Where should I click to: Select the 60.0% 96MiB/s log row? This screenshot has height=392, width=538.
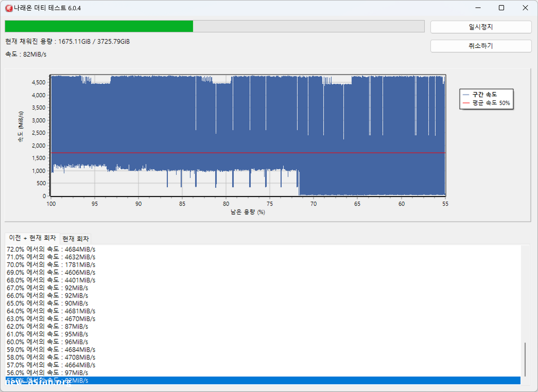[x=263, y=341]
